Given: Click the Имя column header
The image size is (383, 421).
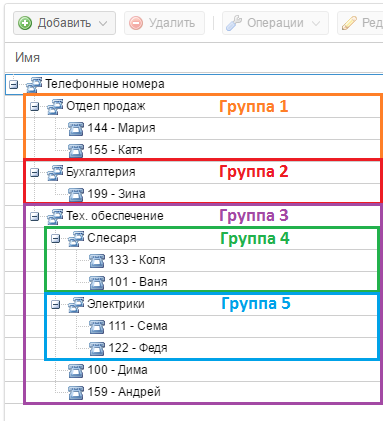Looking at the screenshot, I should [x=27, y=58].
